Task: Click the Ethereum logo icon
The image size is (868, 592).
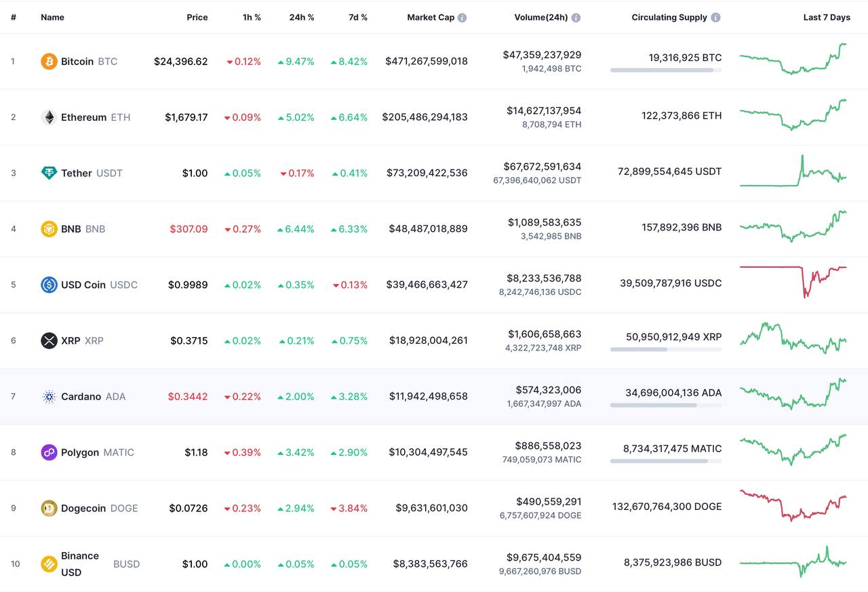Action: point(49,117)
